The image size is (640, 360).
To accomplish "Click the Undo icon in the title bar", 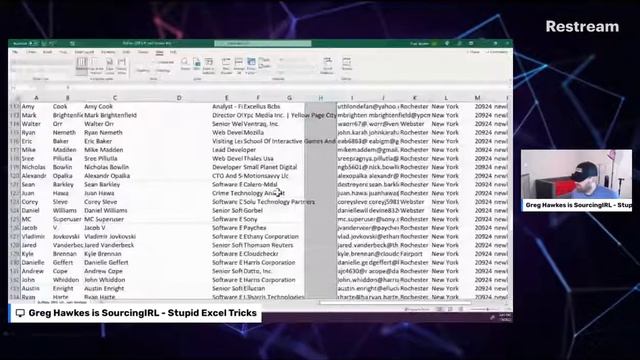I will pyautogui.click(x=52, y=43).
